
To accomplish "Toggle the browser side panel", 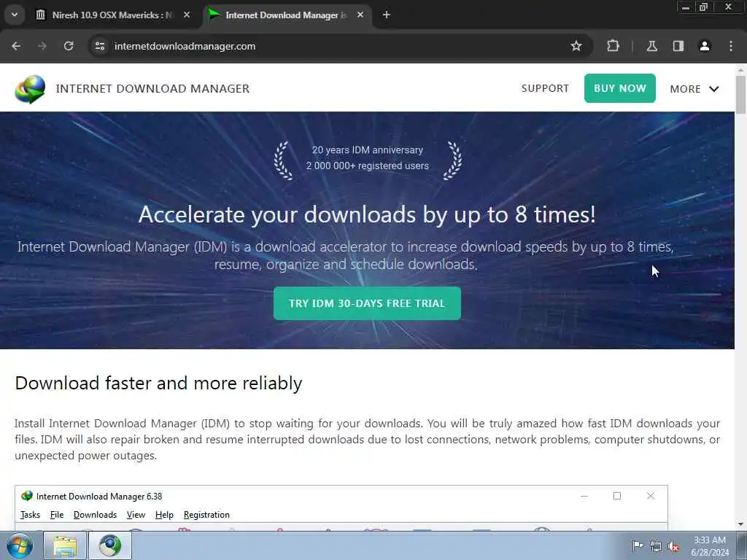I will pyautogui.click(x=678, y=46).
